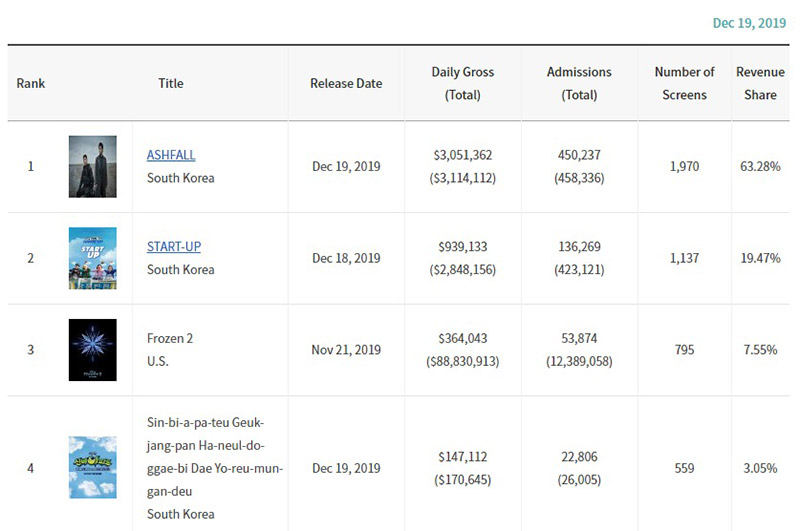Click the Number of Screens column header
This screenshot has height=531, width=800.
coord(684,84)
